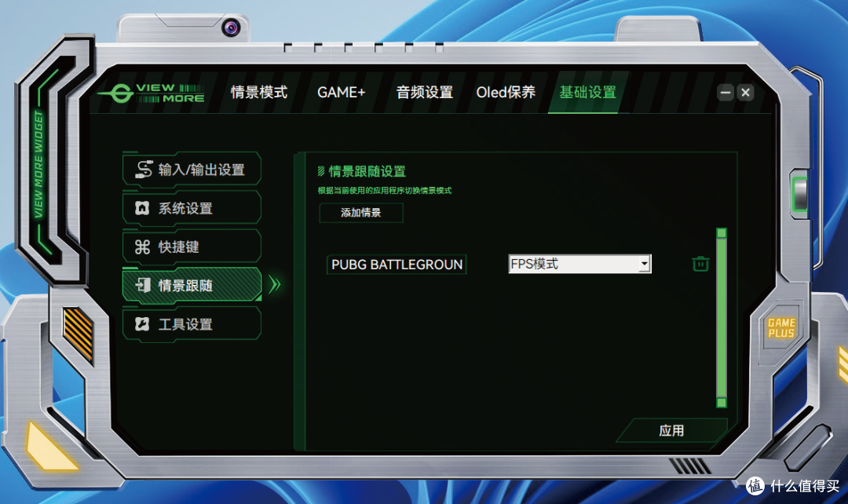Switch to the GAME+ tab
This screenshot has width=848, height=504.
342,93
